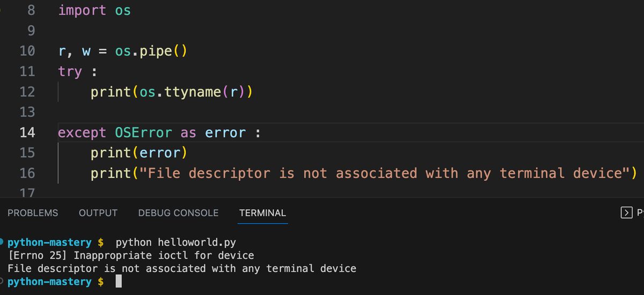Click the blue command decoration dot in terminal
This screenshot has height=295, width=644.
2,242
